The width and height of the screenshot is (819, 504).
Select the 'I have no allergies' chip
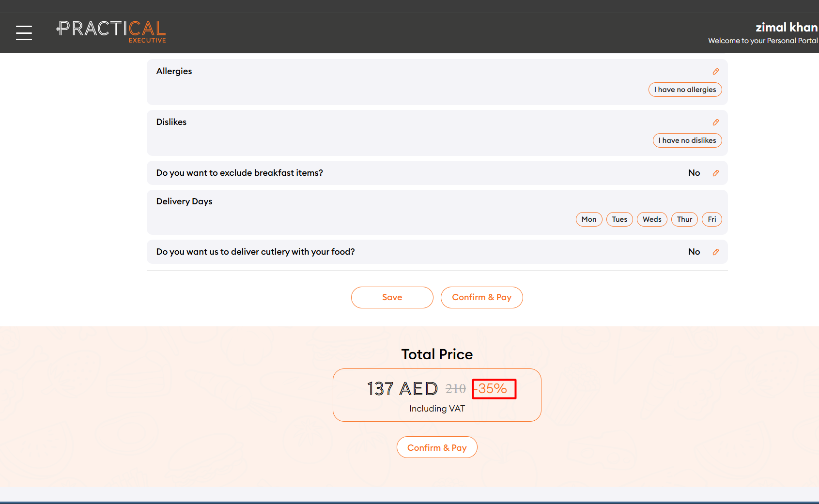tap(685, 90)
